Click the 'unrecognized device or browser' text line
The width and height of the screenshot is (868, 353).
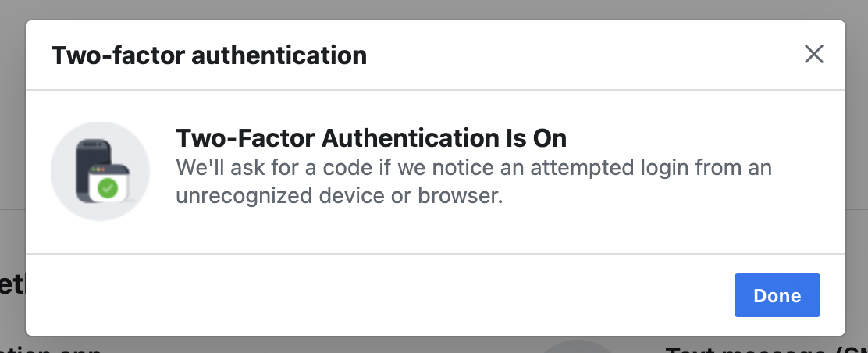340,196
